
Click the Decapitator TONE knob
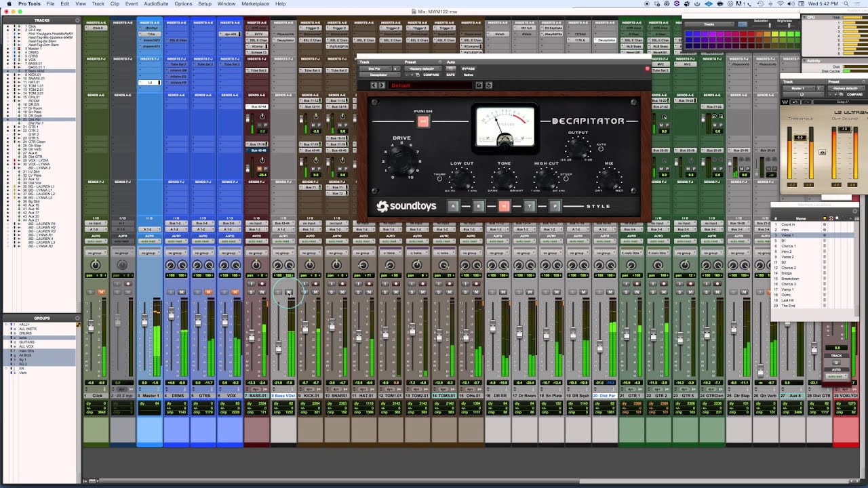(504, 180)
